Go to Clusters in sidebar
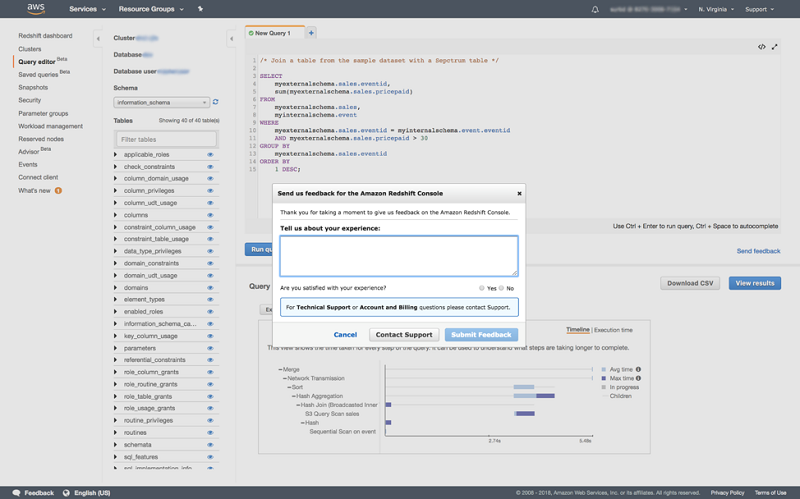Screen dimensions: 800x499 30,49
